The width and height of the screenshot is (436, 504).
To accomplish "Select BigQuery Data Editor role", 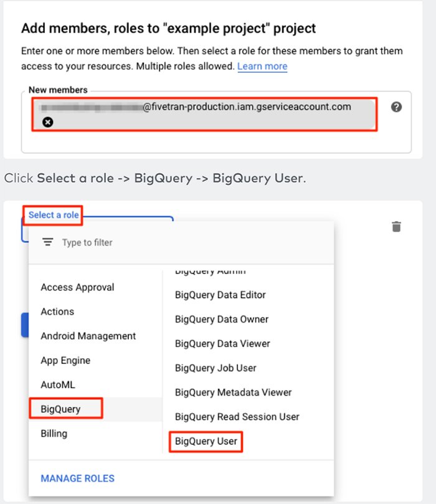I will click(x=219, y=295).
